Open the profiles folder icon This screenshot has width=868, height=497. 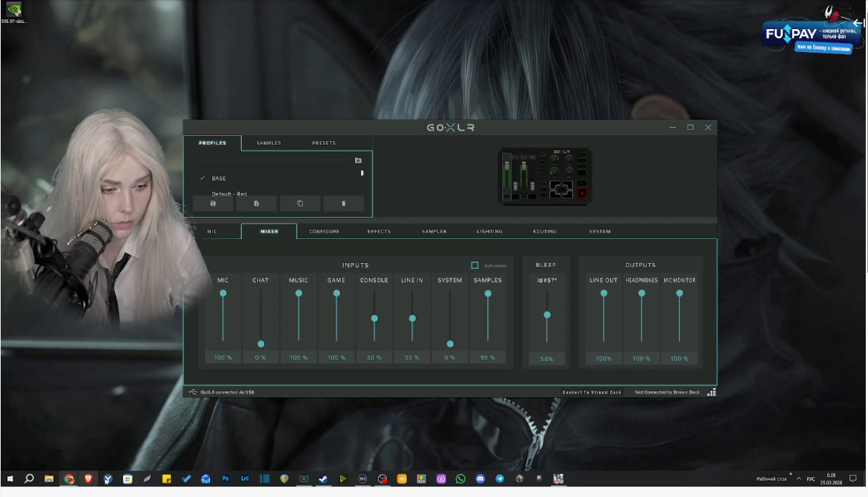click(x=358, y=160)
